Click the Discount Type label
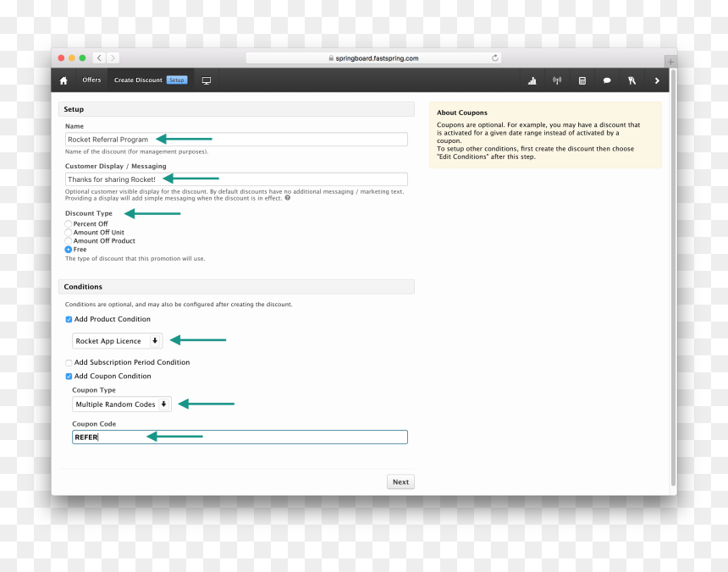728x572 pixels. pos(89,213)
